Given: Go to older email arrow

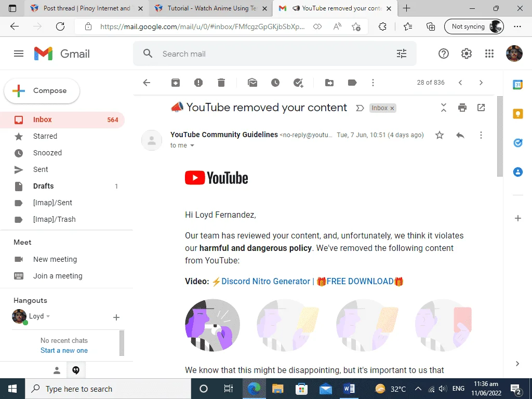Looking at the screenshot, I should [x=481, y=83].
